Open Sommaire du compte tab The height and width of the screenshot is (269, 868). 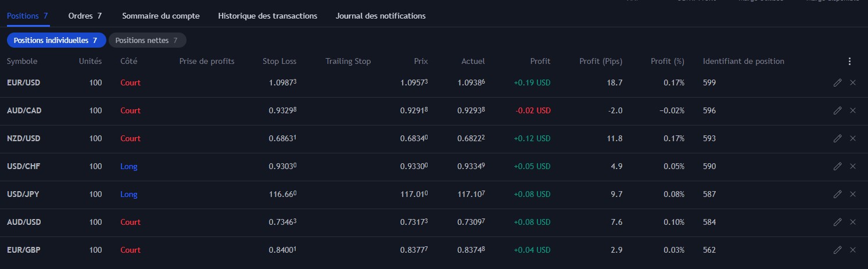point(161,16)
